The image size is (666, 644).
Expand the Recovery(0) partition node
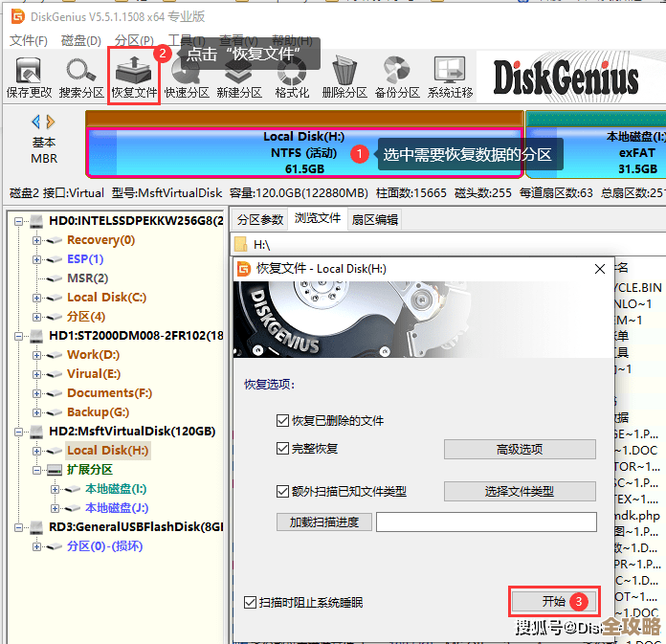pos(36,240)
